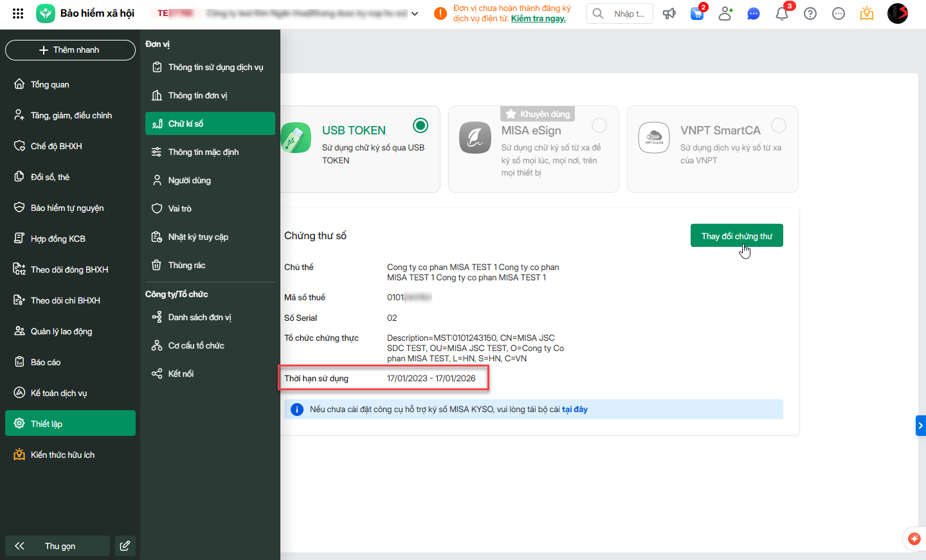
Task: Expand the company selector dropdown
Action: point(415,14)
